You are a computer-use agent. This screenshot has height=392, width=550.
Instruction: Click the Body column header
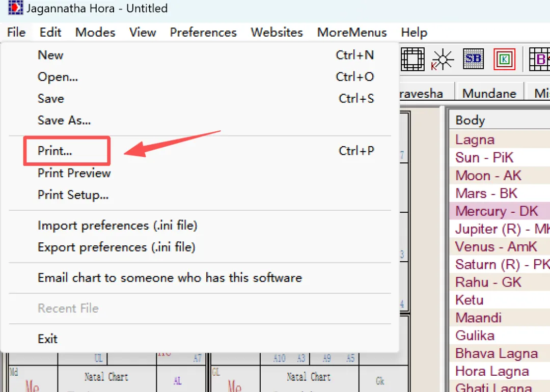pos(500,120)
